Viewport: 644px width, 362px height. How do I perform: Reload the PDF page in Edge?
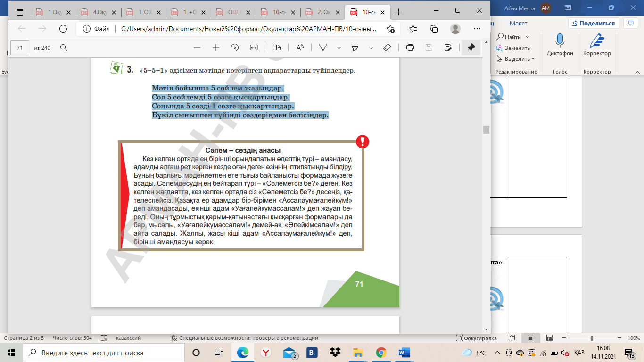tap(63, 29)
